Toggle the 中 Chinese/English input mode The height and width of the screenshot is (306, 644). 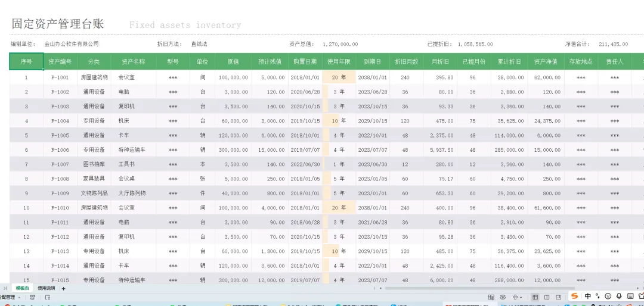pyautogui.click(x=588, y=296)
